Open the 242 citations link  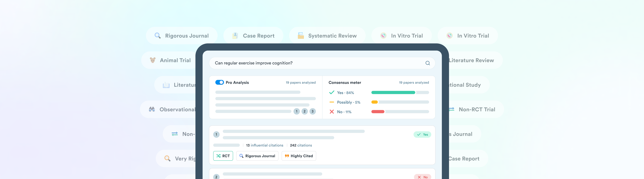tap(301, 145)
